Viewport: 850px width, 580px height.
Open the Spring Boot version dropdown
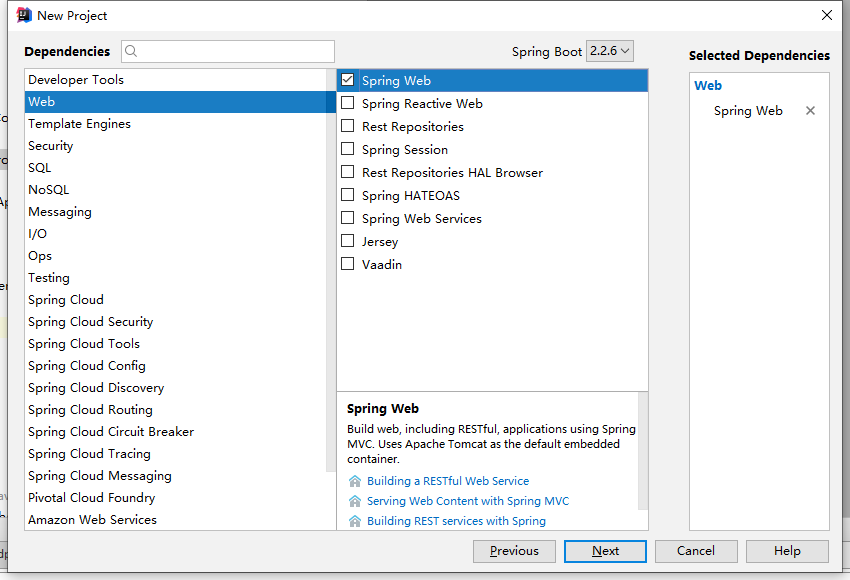tap(610, 51)
